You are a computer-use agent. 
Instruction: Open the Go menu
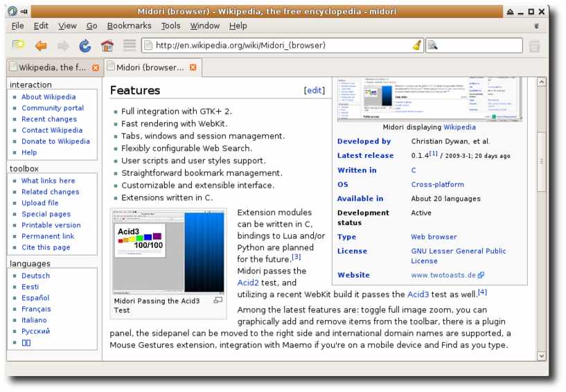coord(91,26)
